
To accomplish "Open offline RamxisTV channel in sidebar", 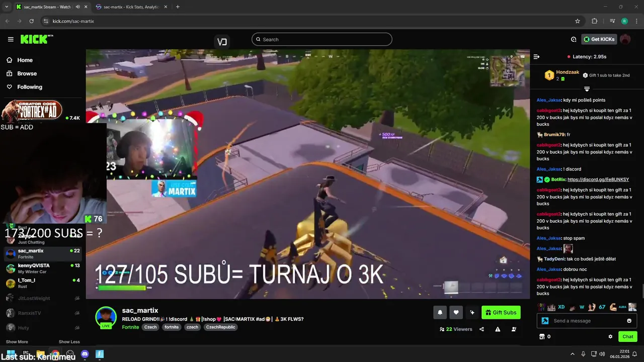I will (x=43, y=313).
